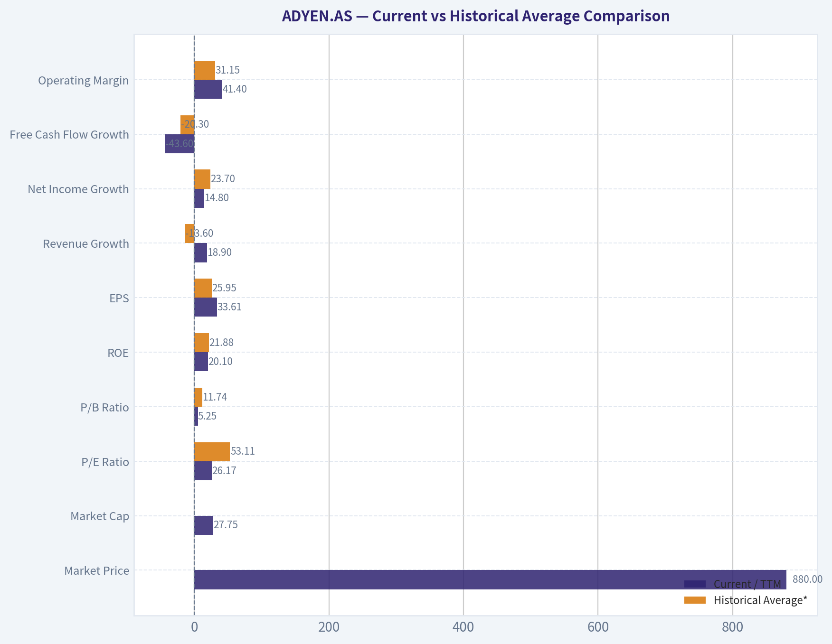This screenshot has width=832, height=644.
Task: Click the 5.25 current P/B value
Action: (x=208, y=416)
